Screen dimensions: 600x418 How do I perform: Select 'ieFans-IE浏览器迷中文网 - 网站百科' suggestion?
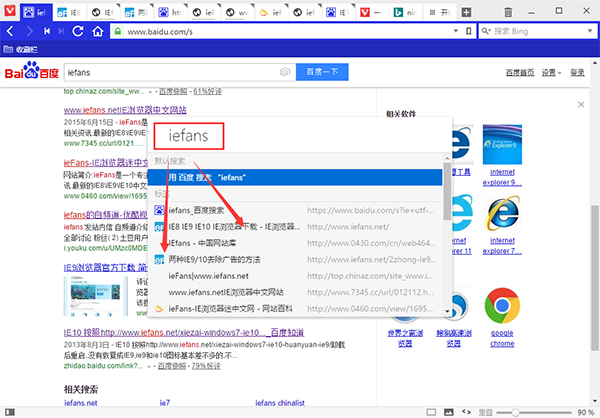295,309
